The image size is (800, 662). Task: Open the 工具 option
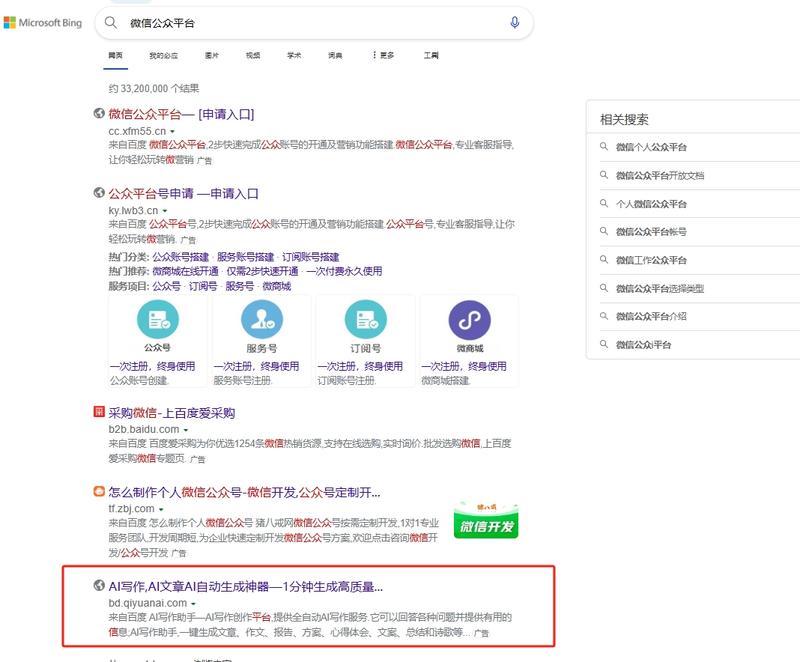pyautogui.click(x=431, y=55)
